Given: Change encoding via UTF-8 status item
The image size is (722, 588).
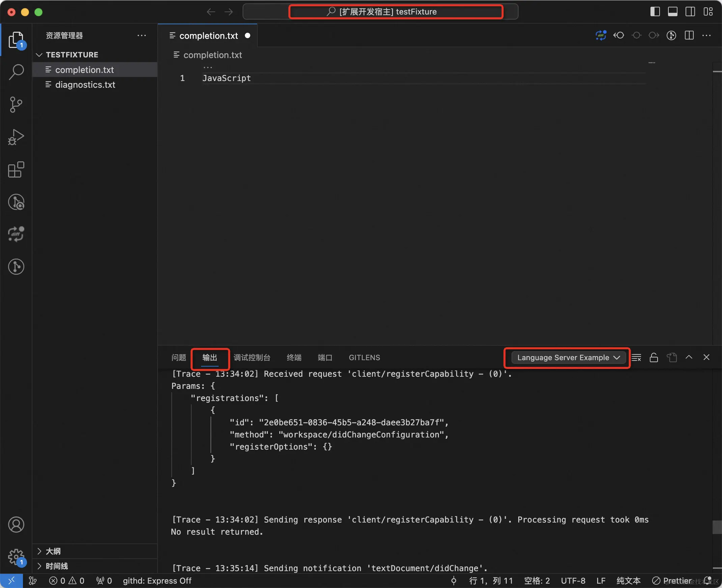Looking at the screenshot, I should click(573, 581).
